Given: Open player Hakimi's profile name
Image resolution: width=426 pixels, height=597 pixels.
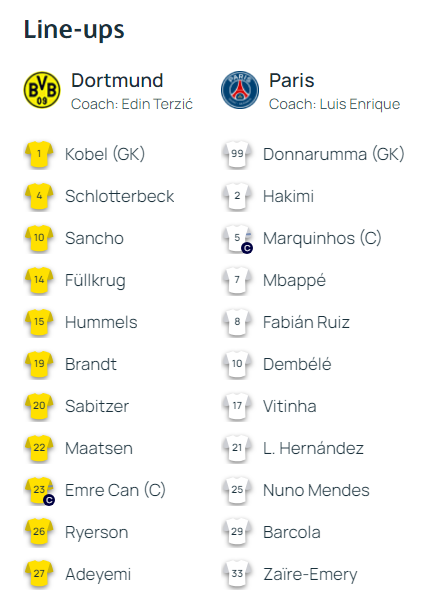Looking at the screenshot, I should (x=288, y=196).
